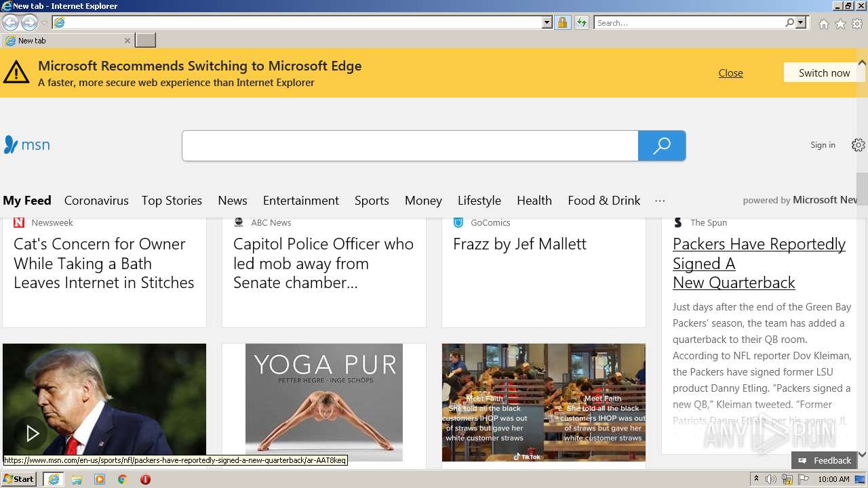The width and height of the screenshot is (868, 488).
Task: Click the page scrollbar down arrow
Action: pos(862,455)
